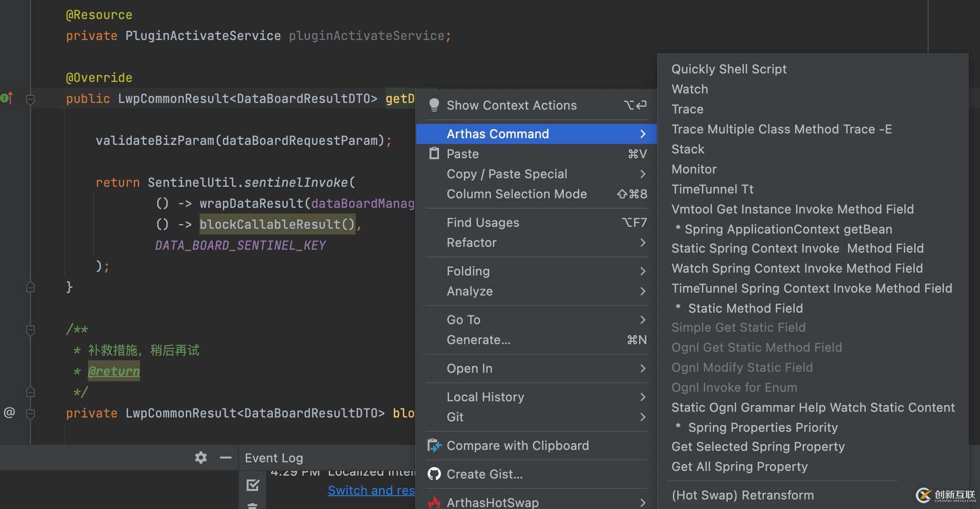Expand the Refactor submenu
Image resolution: width=980 pixels, height=509 pixels.
click(x=642, y=243)
